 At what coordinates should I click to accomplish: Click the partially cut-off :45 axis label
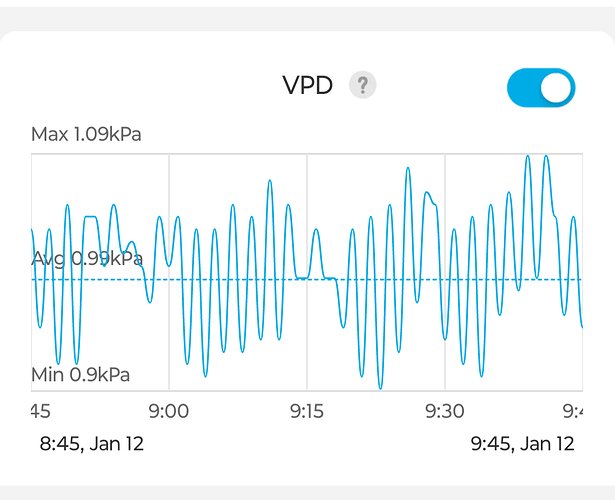[41, 411]
